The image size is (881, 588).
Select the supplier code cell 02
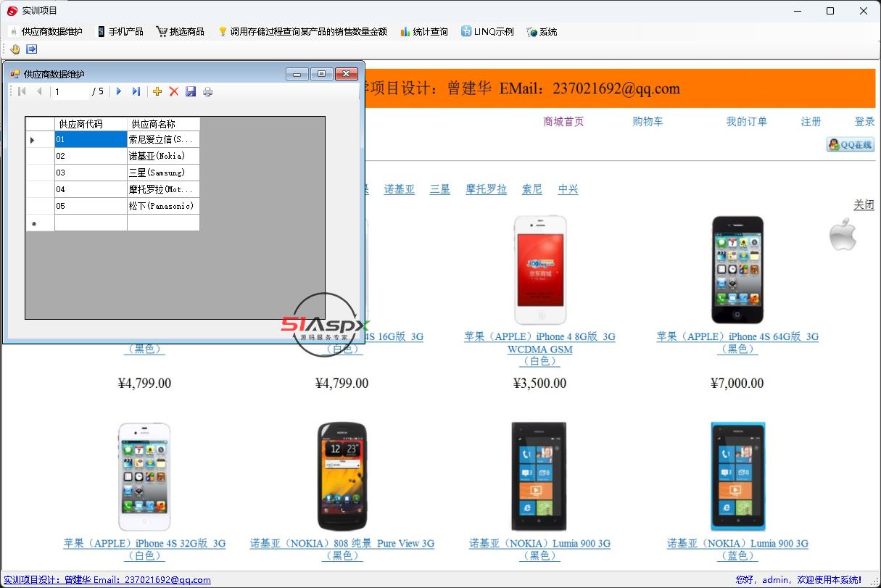[91, 156]
